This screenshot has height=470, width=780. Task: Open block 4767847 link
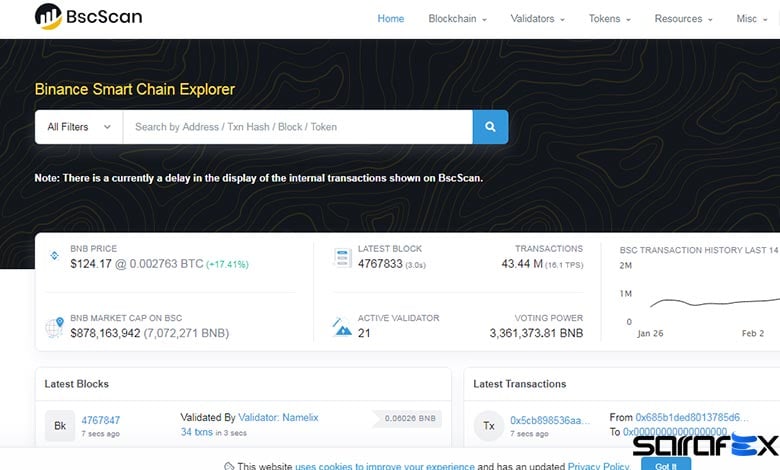tap(100, 420)
